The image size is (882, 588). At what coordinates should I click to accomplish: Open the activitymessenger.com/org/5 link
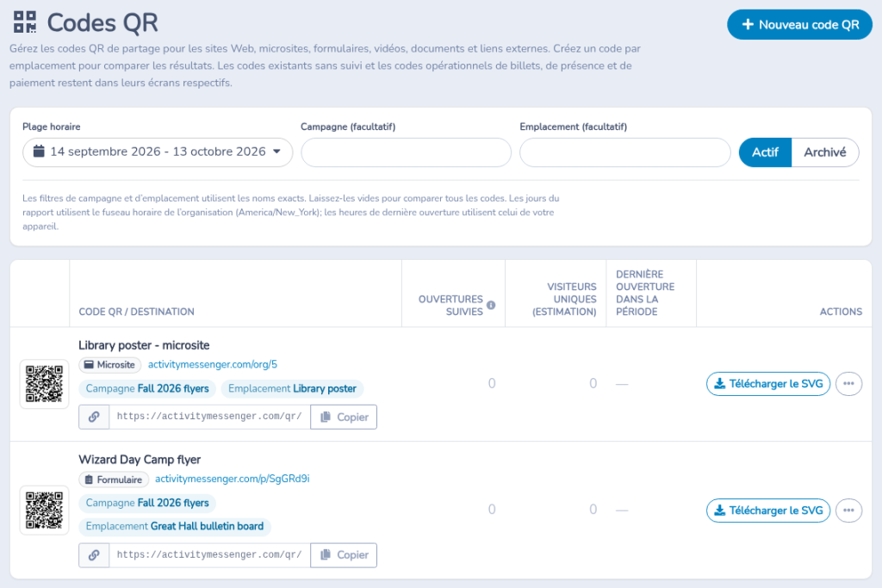pos(213,364)
